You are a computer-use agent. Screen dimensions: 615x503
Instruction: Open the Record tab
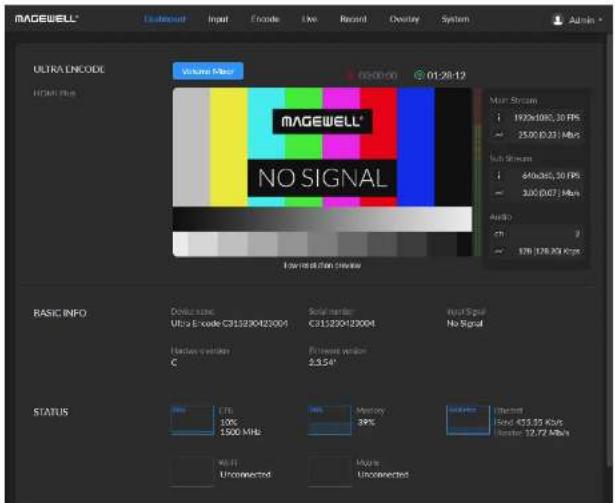click(353, 19)
